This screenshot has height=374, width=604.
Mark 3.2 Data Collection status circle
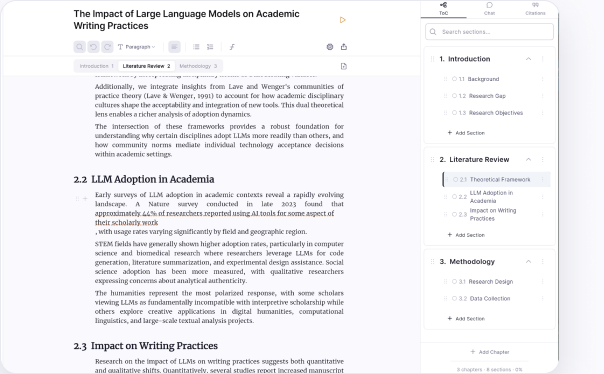click(455, 299)
